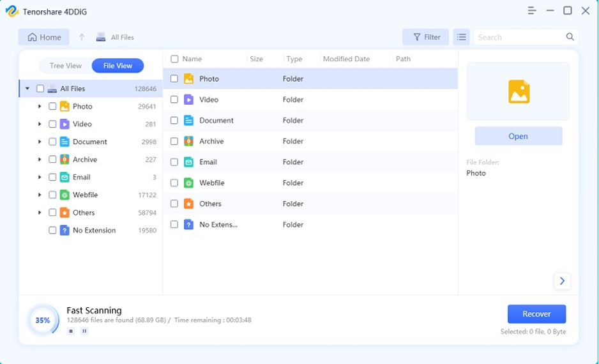The height and width of the screenshot is (364, 599).
Task: Click the Archive folder icon in file list
Action: 188,141
